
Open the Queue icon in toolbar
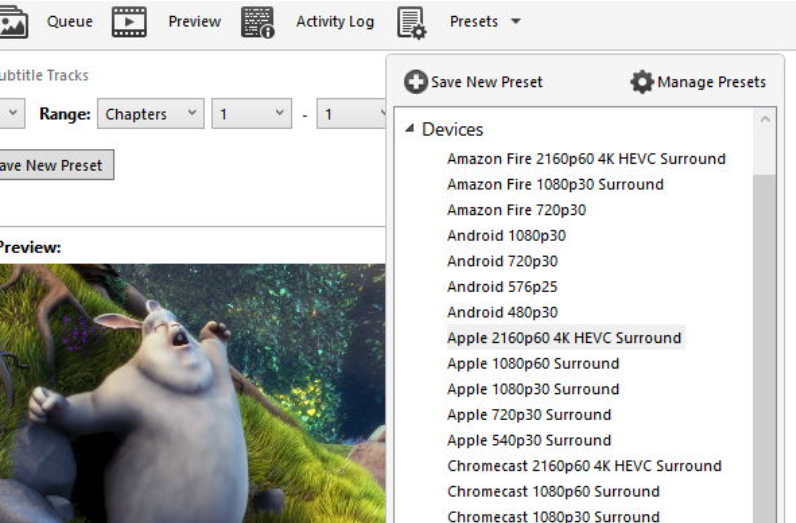13,22
